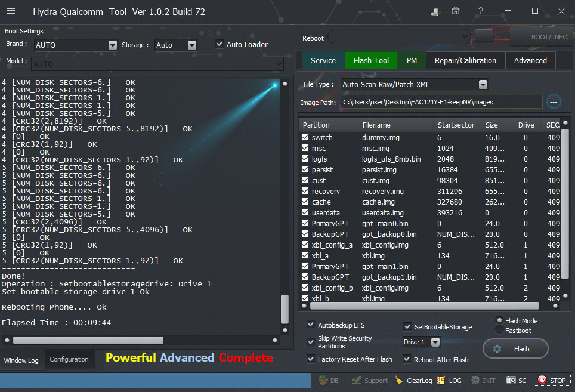Uncheck the cache partition checkbox
Screen dimensions: 575x392
pos(305,201)
